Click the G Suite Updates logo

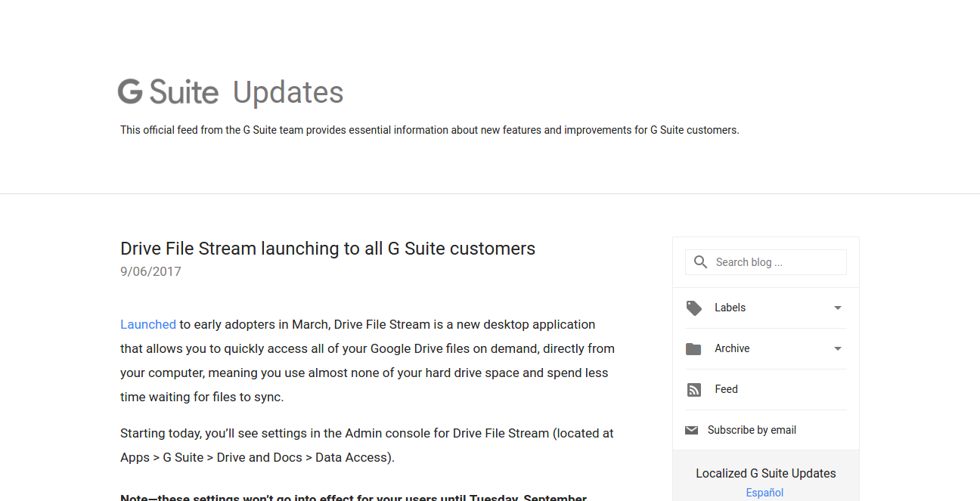[x=231, y=92]
